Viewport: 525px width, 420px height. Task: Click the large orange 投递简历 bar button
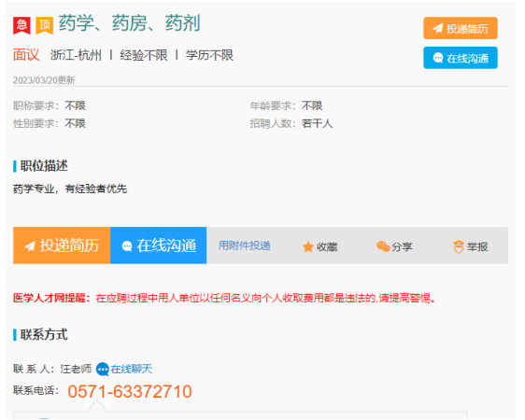point(62,245)
